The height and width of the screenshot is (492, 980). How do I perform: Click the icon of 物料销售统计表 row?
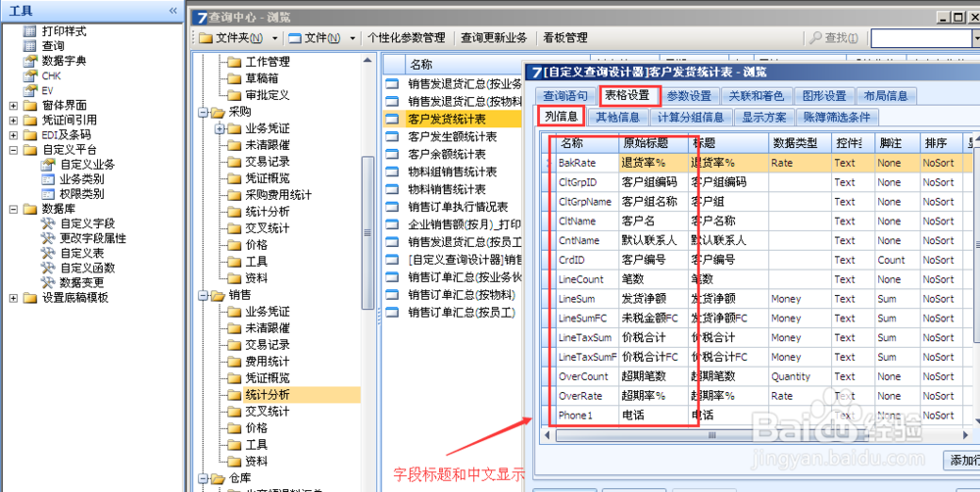click(x=392, y=189)
